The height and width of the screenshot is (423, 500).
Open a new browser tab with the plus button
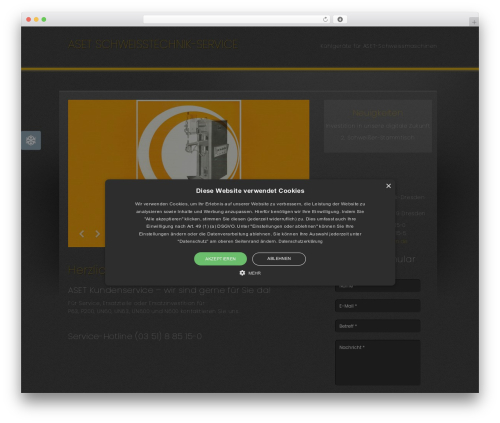(474, 22)
